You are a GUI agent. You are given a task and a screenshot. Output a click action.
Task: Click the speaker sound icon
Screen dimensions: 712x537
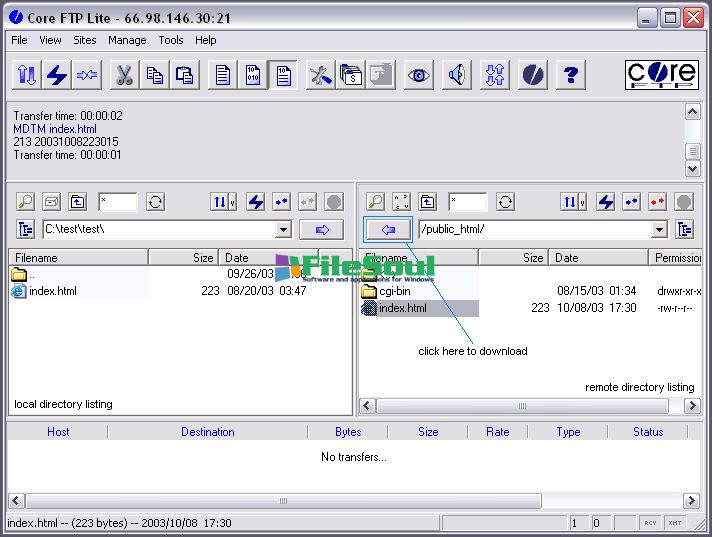click(456, 75)
